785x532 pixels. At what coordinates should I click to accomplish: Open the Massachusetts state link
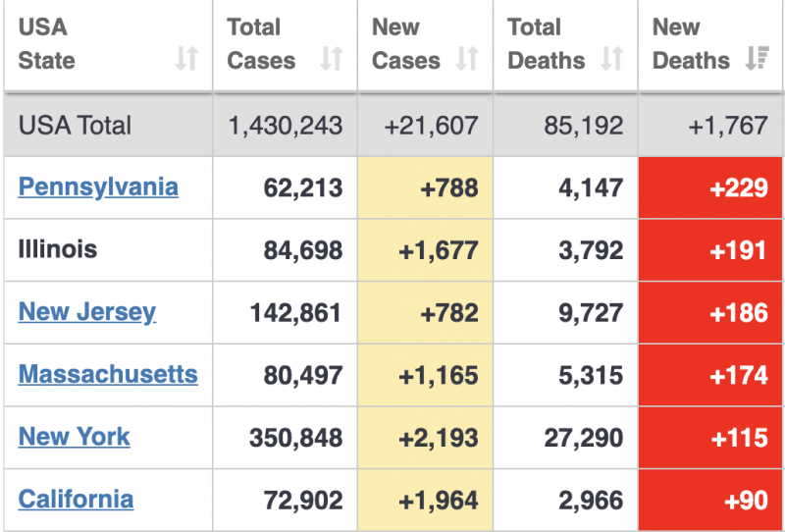(108, 374)
